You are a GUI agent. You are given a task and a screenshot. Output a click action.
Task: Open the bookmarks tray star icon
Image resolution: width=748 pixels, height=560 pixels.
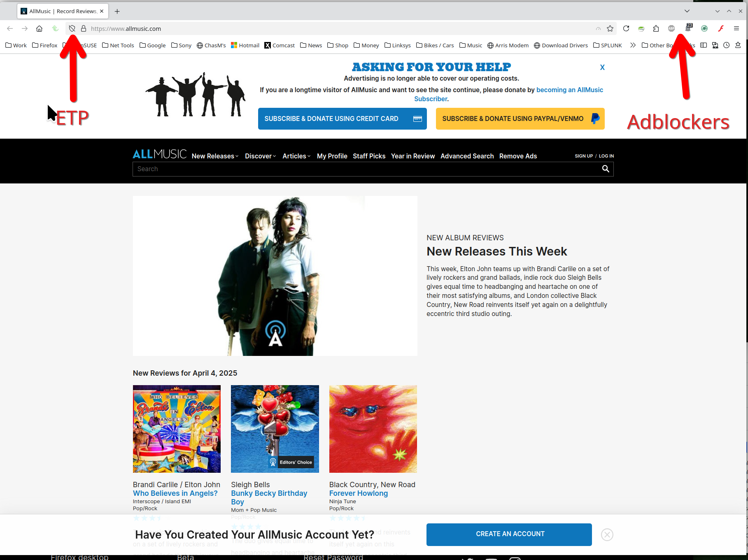[738, 45]
